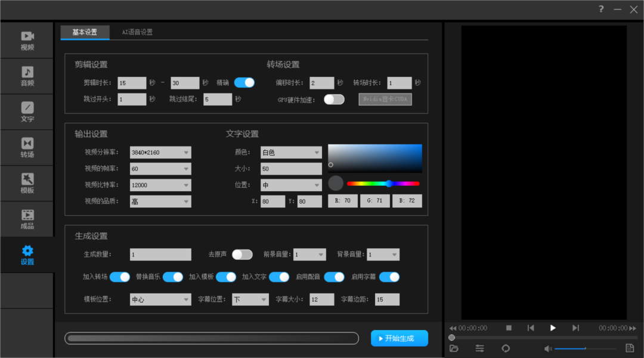Switch to the 基本设置 tab

point(85,32)
